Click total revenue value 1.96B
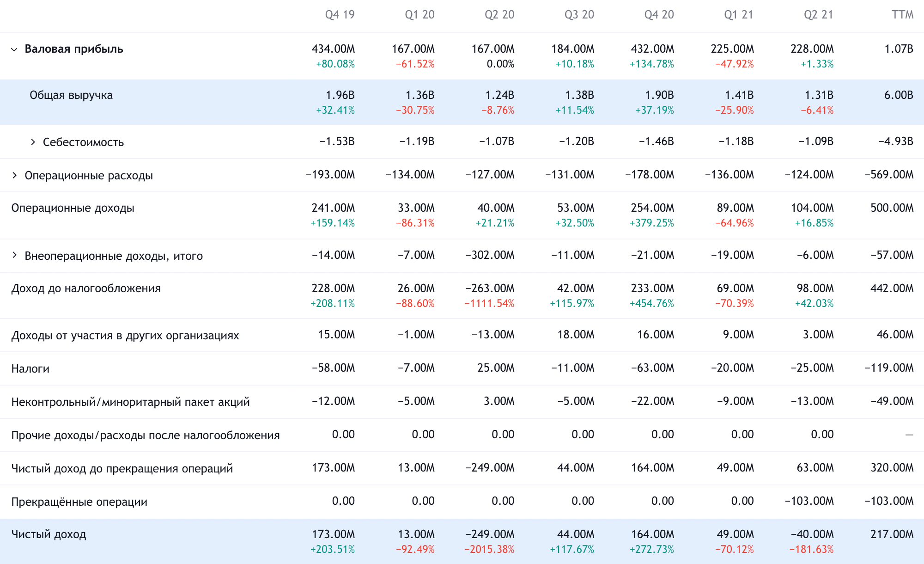Image resolution: width=924 pixels, height=564 pixels. [340, 95]
